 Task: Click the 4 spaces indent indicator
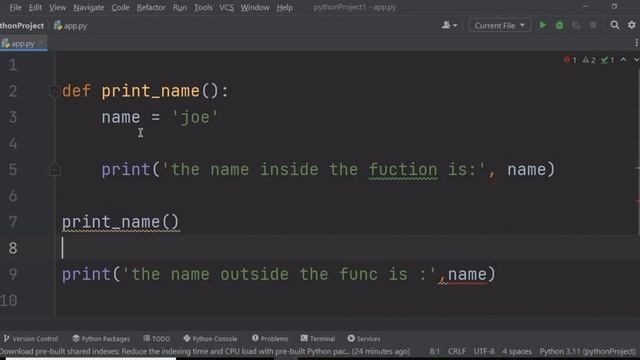517,351
